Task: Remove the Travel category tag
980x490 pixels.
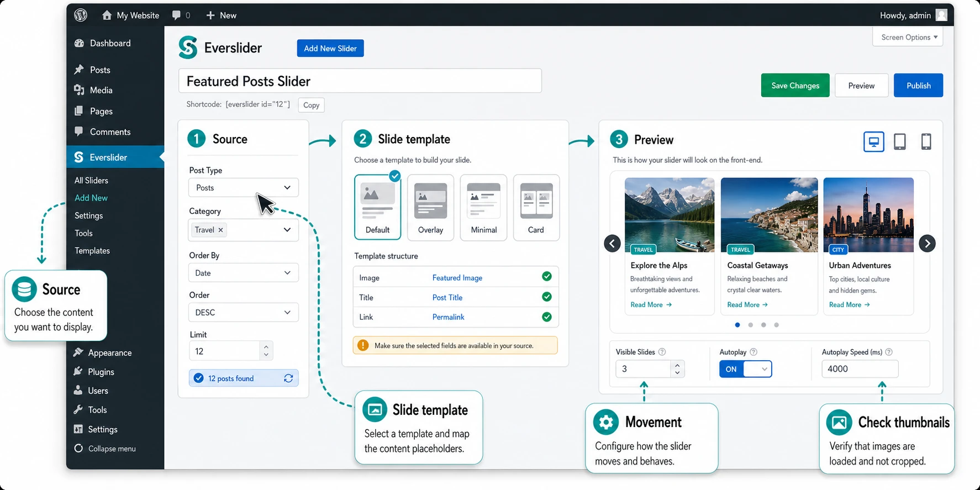Action: point(220,230)
